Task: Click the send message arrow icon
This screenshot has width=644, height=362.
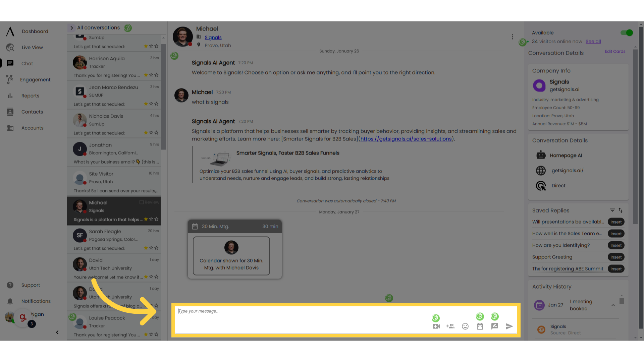Action: click(x=509, y=326)
